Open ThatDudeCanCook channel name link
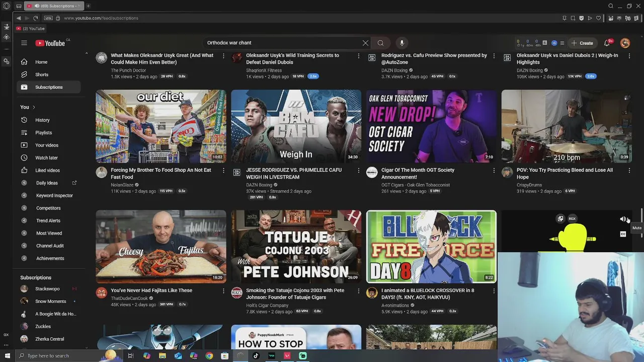The image size is (644, 362). [129, 298]
